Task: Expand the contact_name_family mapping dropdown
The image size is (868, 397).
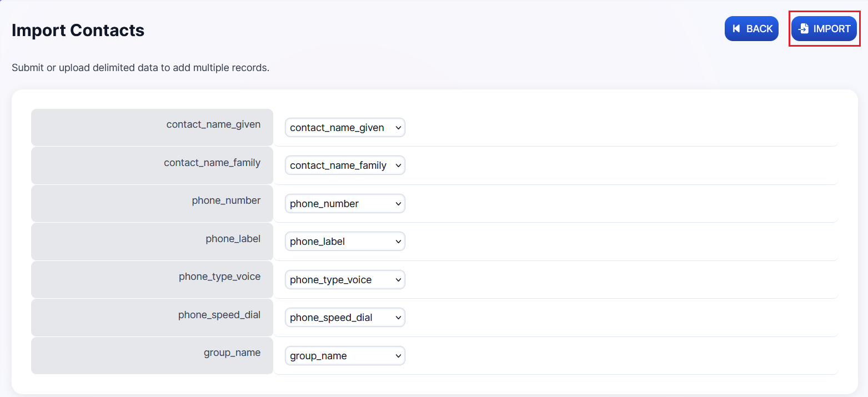Action: point(344,165)
